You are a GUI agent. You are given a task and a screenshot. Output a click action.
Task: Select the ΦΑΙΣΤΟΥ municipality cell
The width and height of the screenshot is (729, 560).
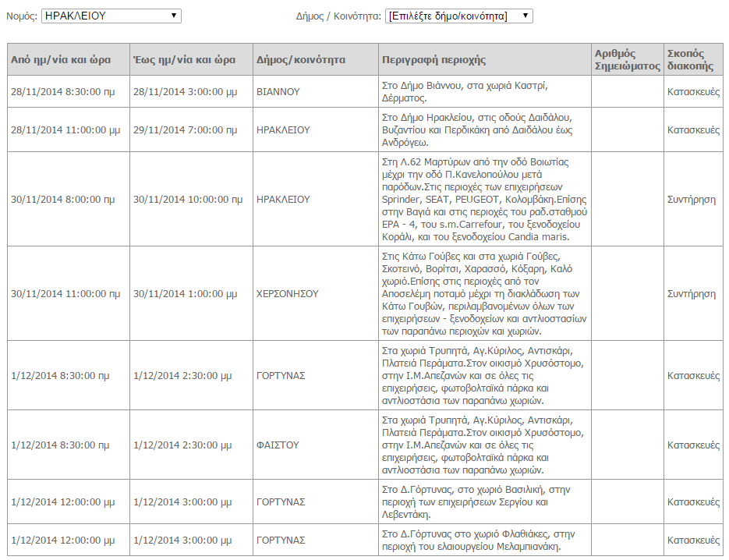278,445
